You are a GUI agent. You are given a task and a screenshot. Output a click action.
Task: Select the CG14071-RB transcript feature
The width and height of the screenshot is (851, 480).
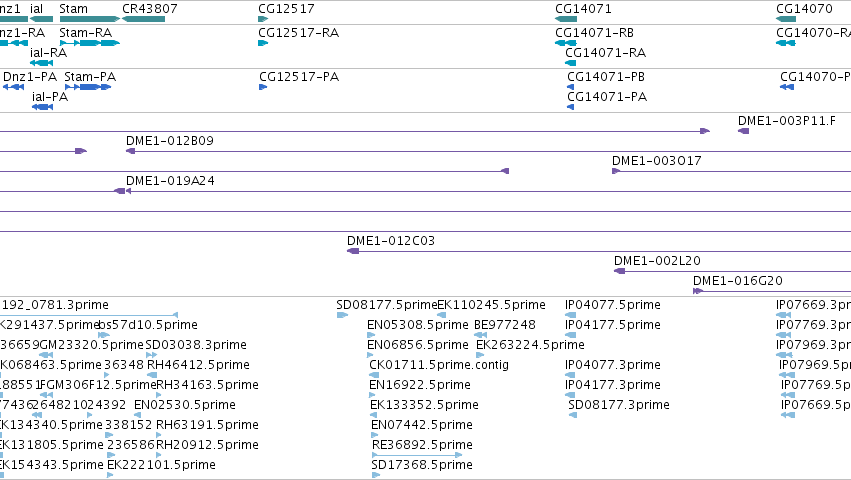pos(566,43)
